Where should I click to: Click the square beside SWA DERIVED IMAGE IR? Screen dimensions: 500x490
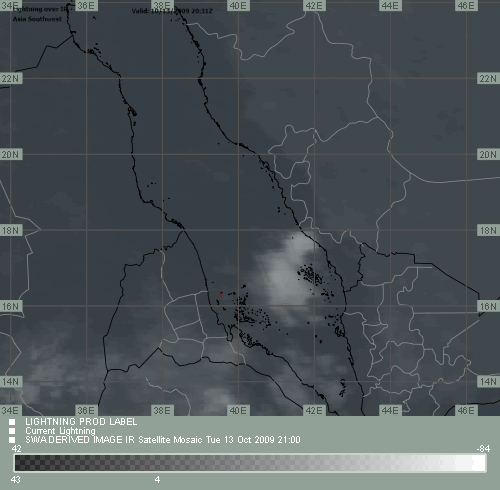click(x=12, y=440)
